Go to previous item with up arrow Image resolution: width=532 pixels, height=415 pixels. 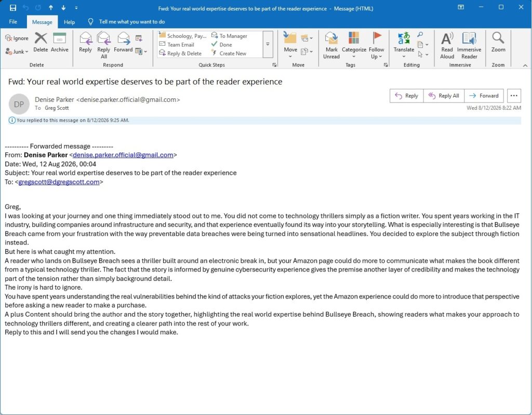coord(51,7)
